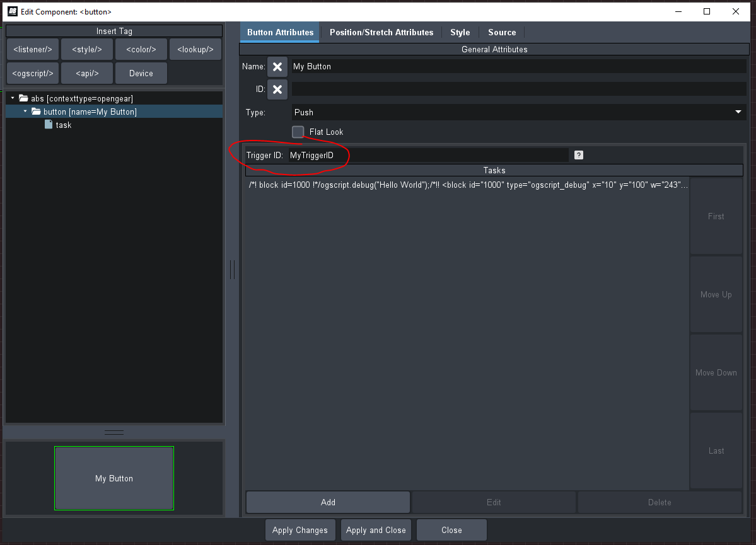This screenshot has height=545, width=756.
Task: Collapse the abs [contexttype=opengear] tree node
Action: (x=11, y=98)
